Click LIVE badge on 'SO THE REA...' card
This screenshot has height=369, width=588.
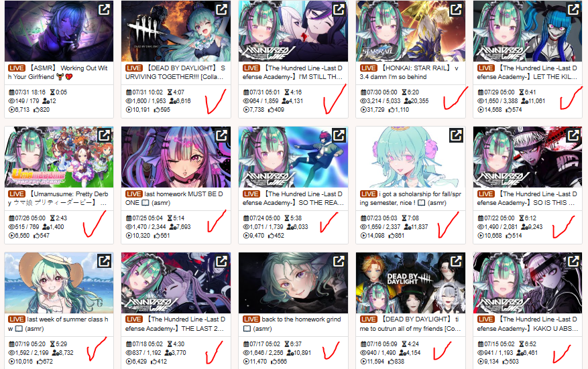(251, 194)
